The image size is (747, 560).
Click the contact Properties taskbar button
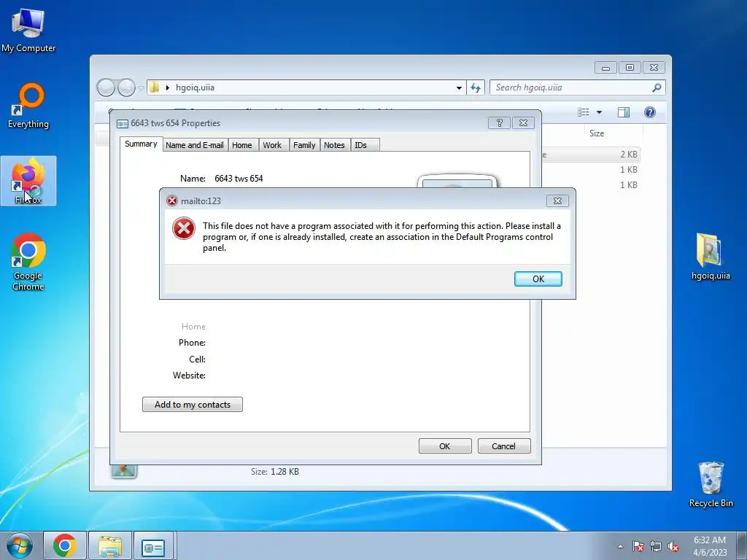click(153, 545)
